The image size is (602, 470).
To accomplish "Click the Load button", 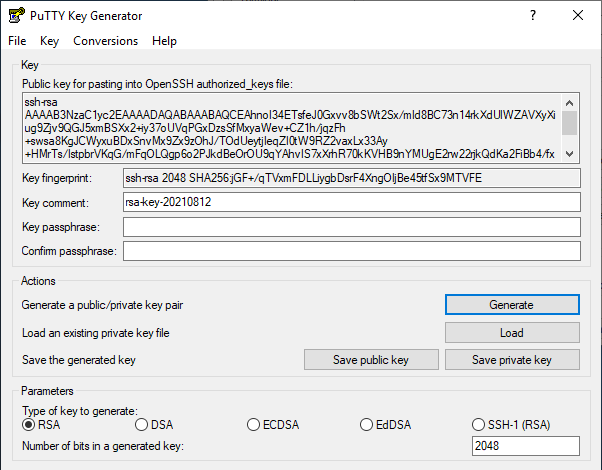I will point(512,333).
